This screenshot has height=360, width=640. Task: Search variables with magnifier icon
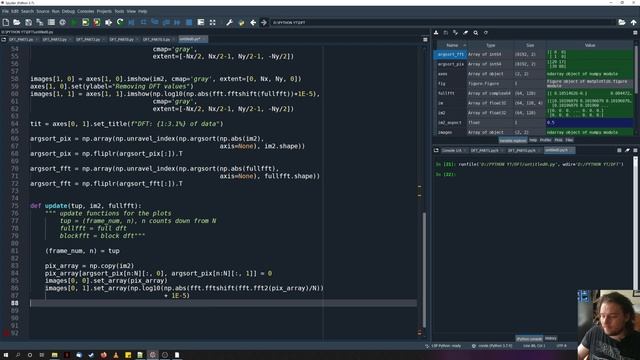pyautogui.click(x=476, y=33)
